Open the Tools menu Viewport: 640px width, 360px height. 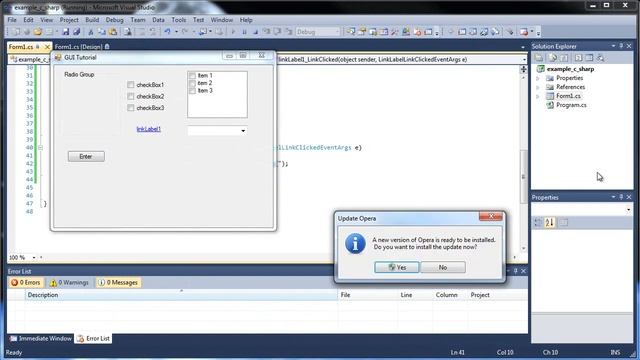(x=178, y=20)
